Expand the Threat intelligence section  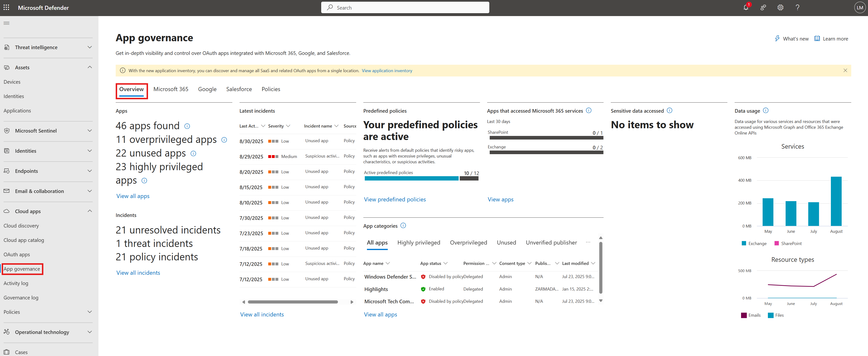89,47
